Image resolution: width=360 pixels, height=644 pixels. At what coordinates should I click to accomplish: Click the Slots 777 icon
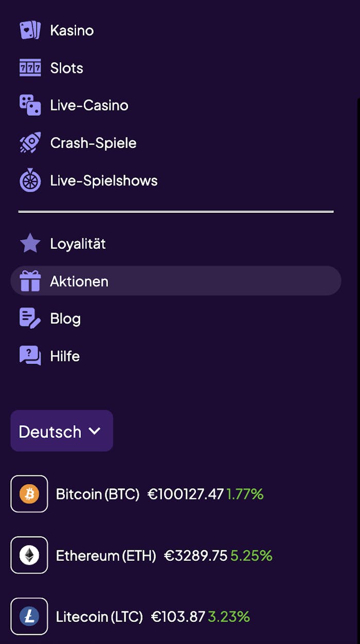[30, 68]
